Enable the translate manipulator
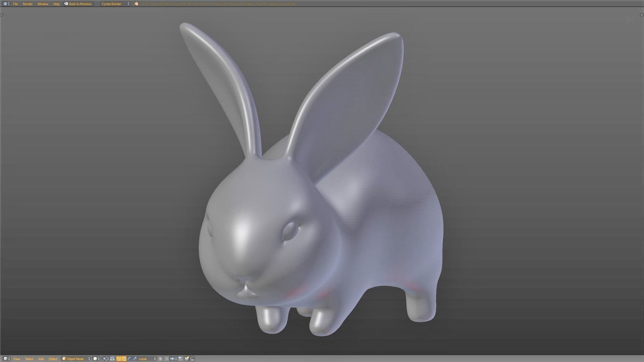The image size is (644, 362). (124, 359)
